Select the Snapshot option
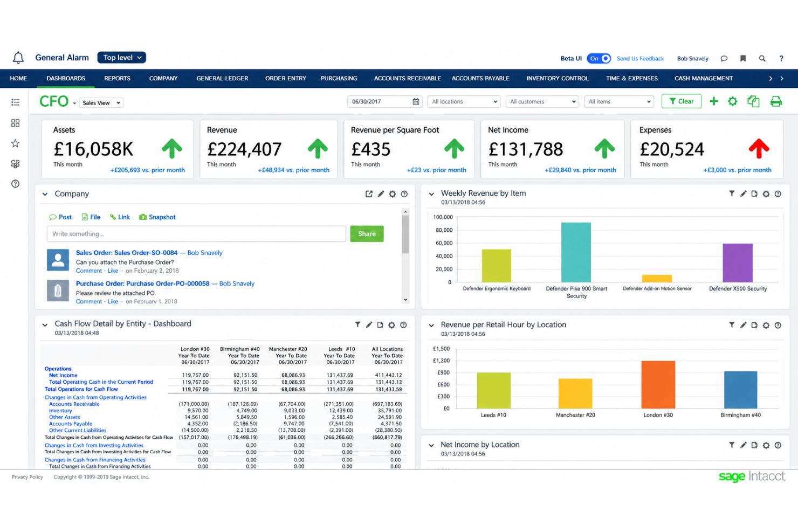The image size is (798, 532). (157, 217)
